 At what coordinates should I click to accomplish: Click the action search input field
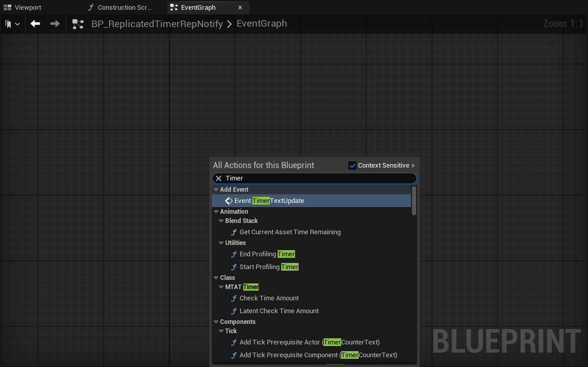click(x=314, y=178)
